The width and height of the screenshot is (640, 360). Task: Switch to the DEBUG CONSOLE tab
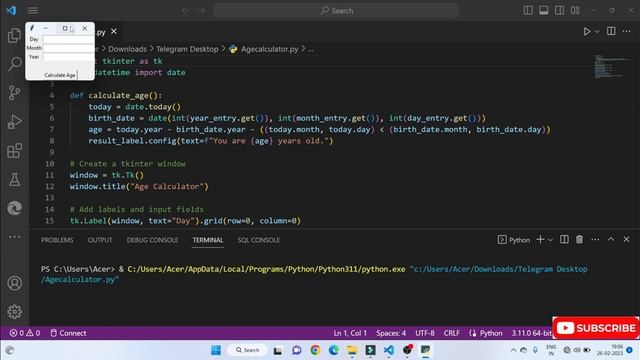click(152, 240)
